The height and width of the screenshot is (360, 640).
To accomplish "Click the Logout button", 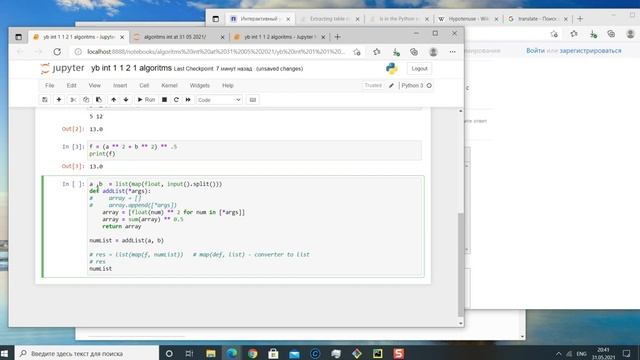I will pos(419,69).
